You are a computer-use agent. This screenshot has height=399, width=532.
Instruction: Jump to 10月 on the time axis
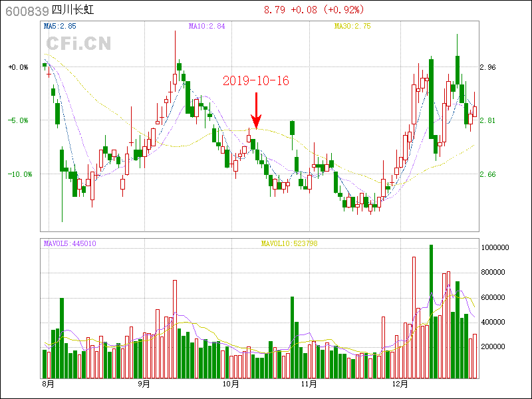pyautogui.click(x=230, y=384)
